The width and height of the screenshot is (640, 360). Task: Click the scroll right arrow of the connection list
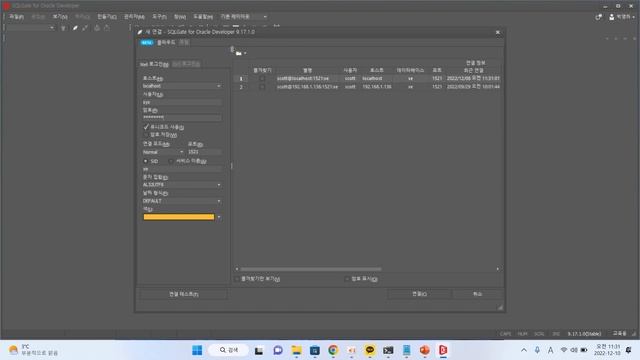[x=498, y=269]
